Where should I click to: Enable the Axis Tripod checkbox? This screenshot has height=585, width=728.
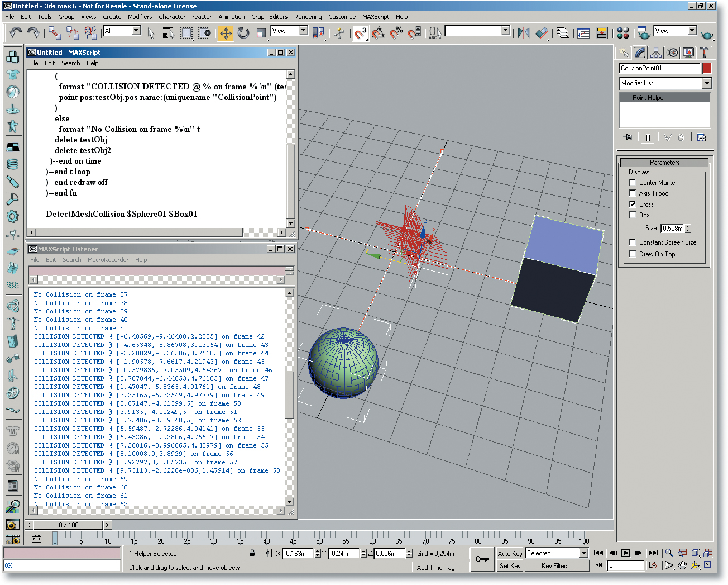633,193
